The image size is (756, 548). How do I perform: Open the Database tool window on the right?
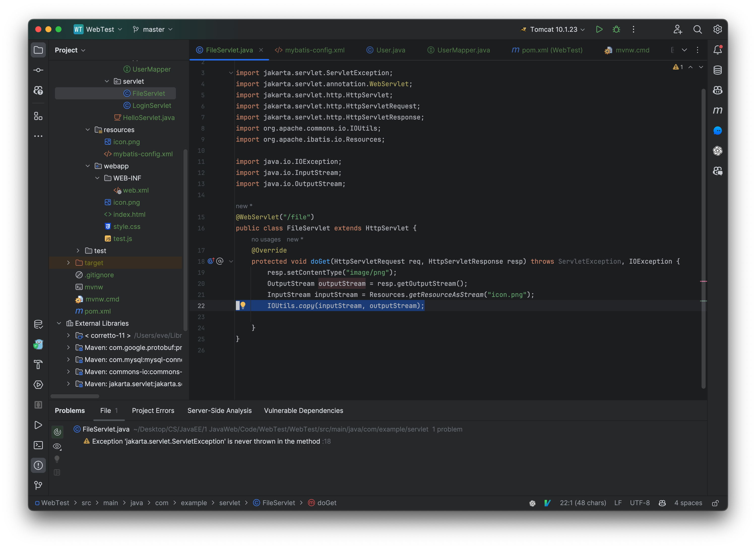tap(718, 70)
